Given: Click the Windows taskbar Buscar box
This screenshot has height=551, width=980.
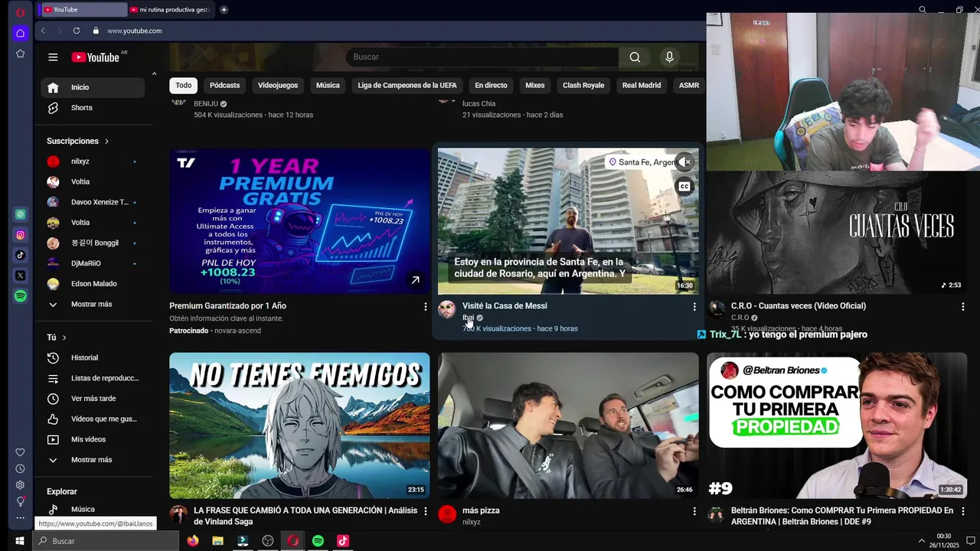Looking at the screenshot, I should coord(106,541).
